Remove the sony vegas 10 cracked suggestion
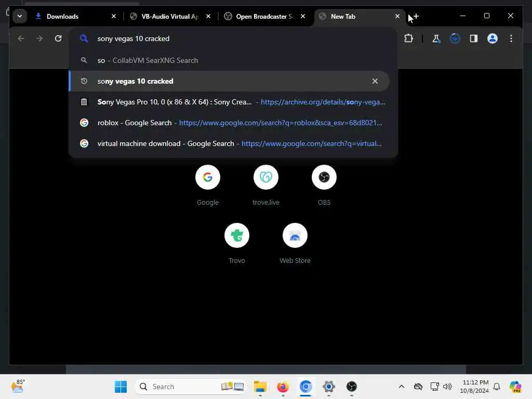The height and width of the screenshot is (399, 532). coord(375,81)
